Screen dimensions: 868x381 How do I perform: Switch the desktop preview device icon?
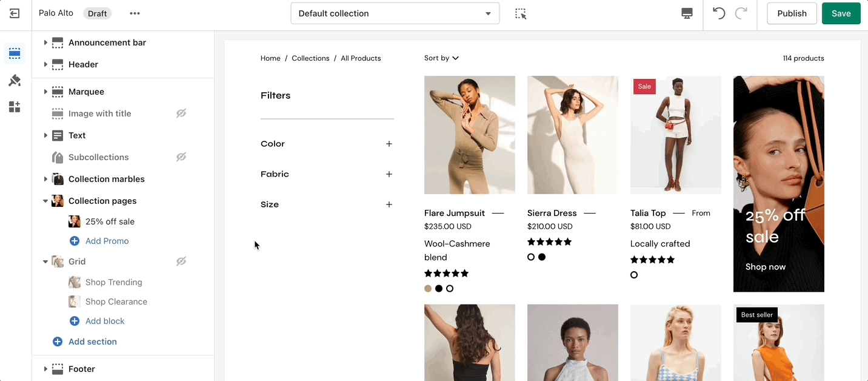(687, 13)
